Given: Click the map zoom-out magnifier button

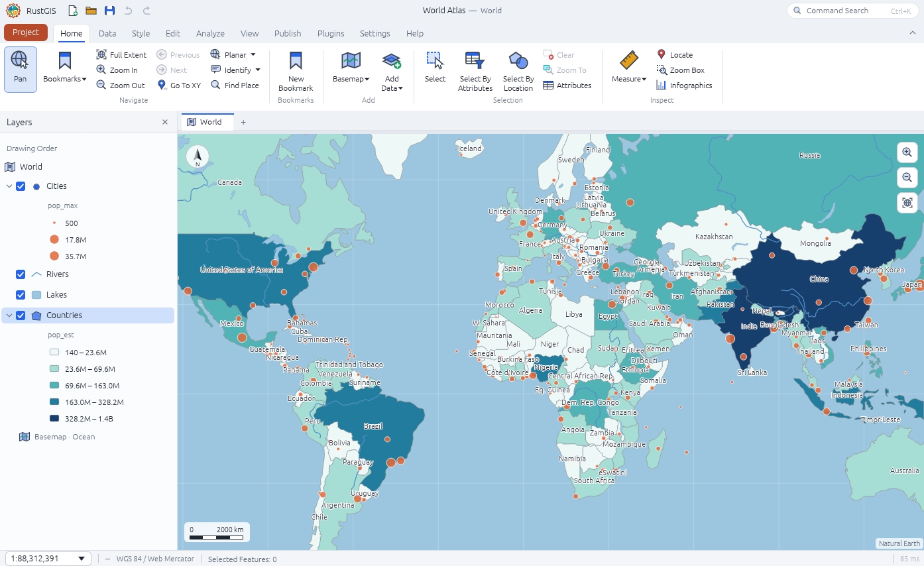Looking at the screenshot, I should [907, 178].
